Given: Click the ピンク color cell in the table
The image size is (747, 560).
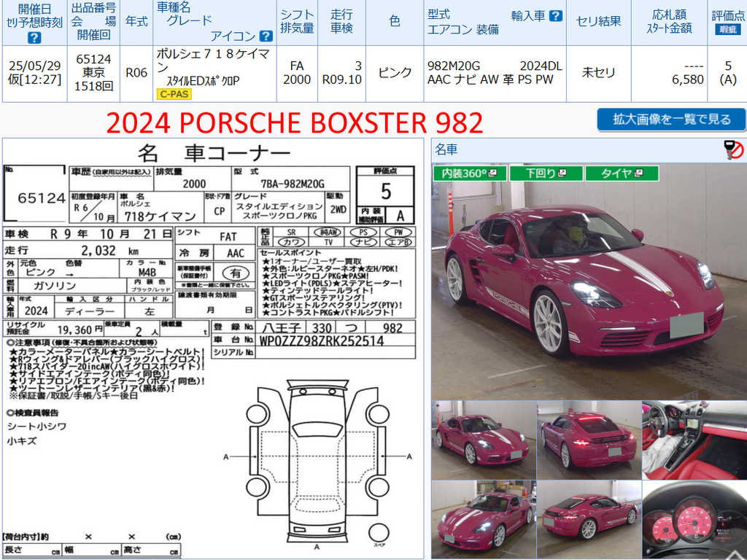Looking at the screenshot, I should 395,73.
